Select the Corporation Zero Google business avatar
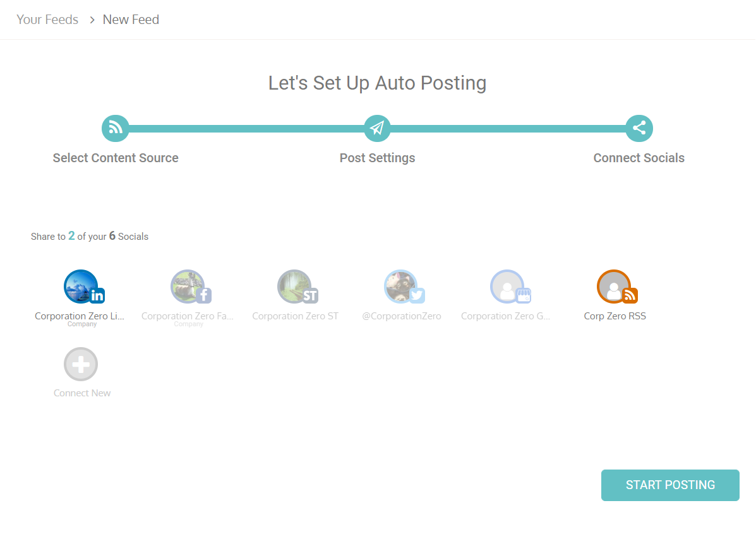 [507, 287]
